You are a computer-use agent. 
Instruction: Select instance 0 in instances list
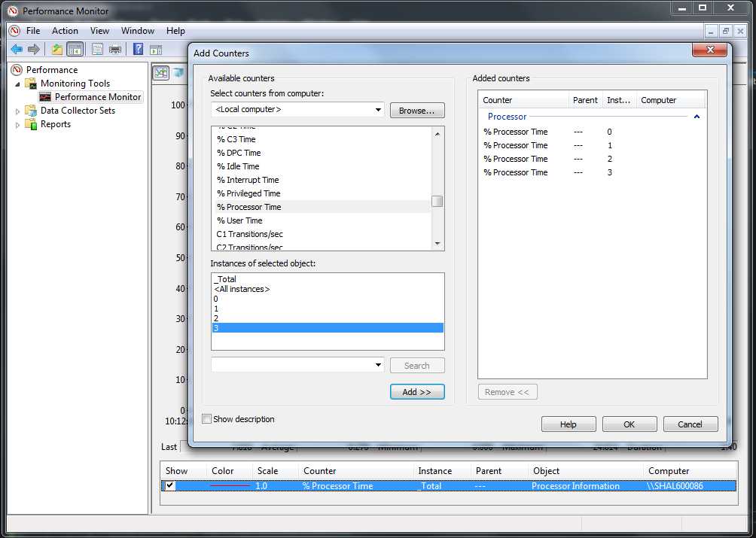click(x=328, y=299)
